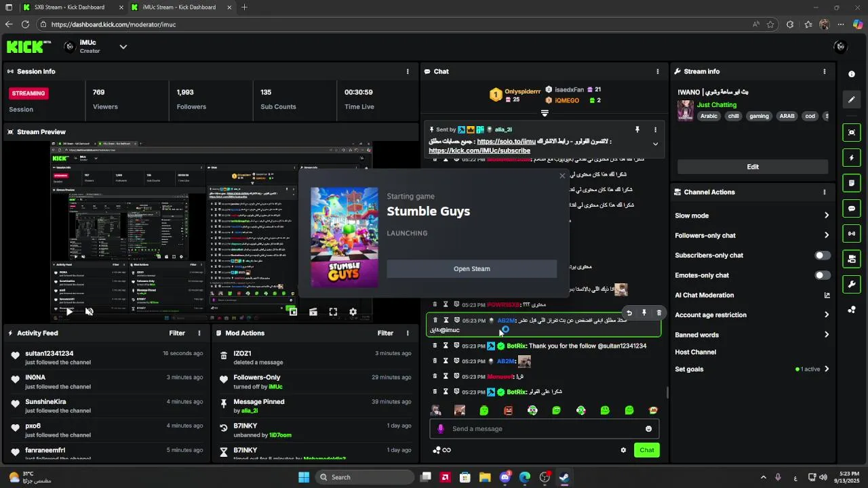
Task: Enter fullscreen for stream preview
Action: click(x=333, y=312)
